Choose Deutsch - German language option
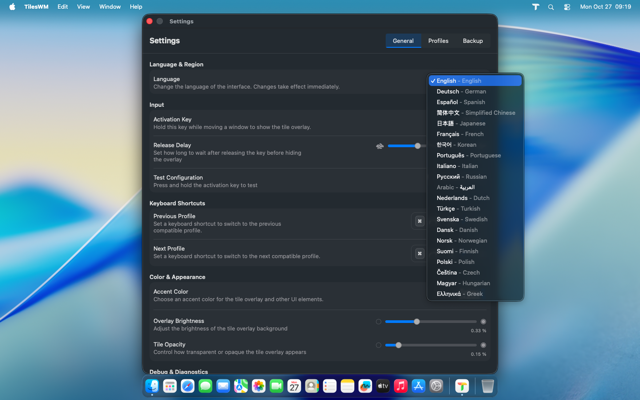This screenshot has height=400, width=640. [x=475, y=91]
